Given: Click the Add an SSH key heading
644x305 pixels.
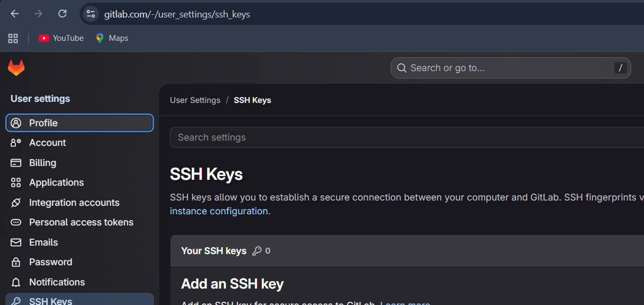Looking at the screenshot, I should [232, 284].
